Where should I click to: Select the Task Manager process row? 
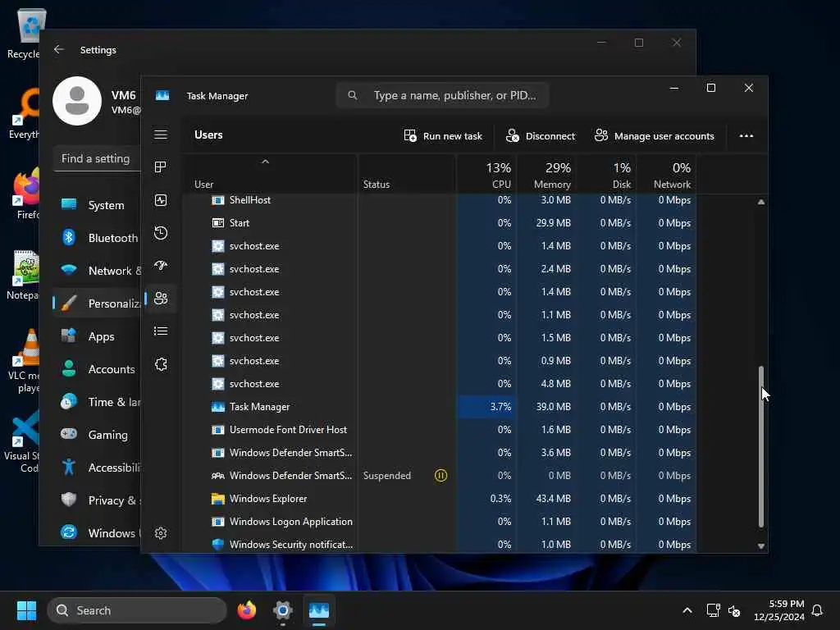[440, 407]
